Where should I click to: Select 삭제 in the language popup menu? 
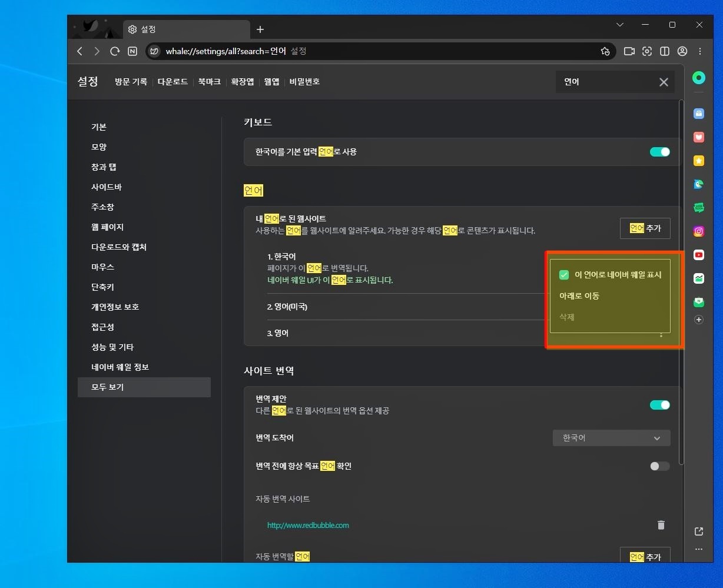(x=567, y=317)
